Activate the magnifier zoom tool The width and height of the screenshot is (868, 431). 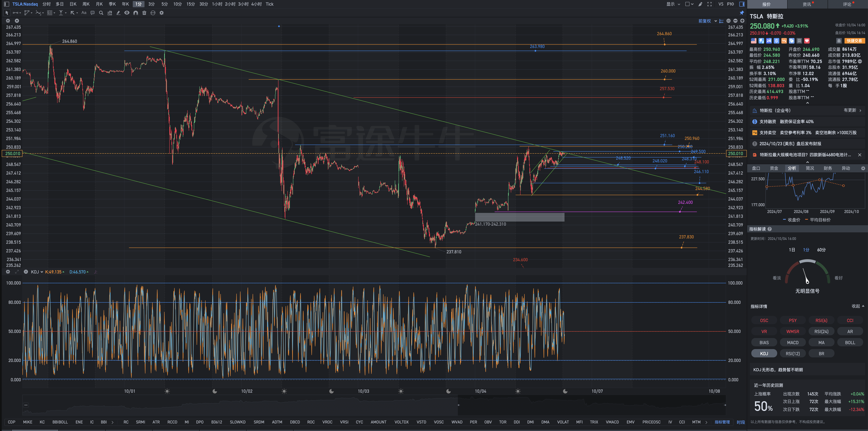click(101, 13)
